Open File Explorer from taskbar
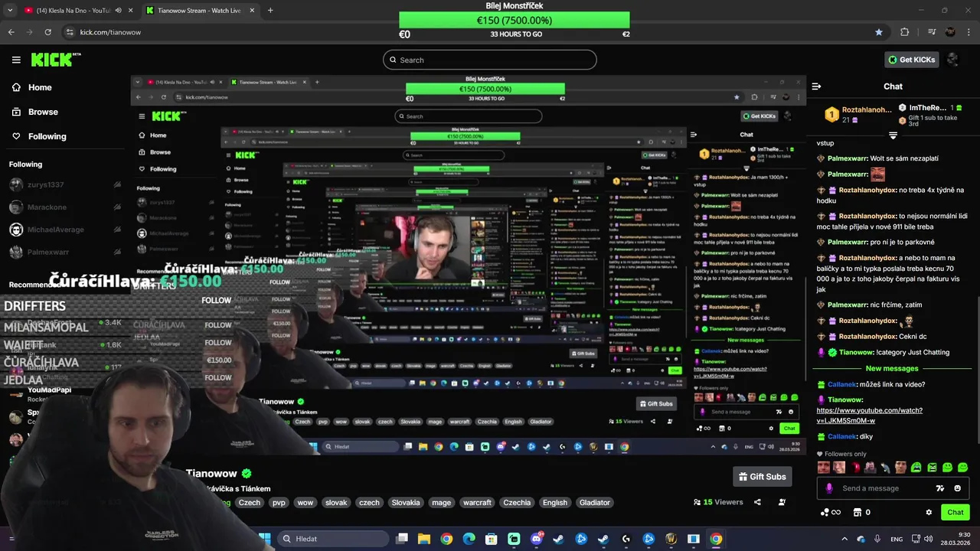The width and height of the screenshot is (980, 551). [x=423, y=539]
